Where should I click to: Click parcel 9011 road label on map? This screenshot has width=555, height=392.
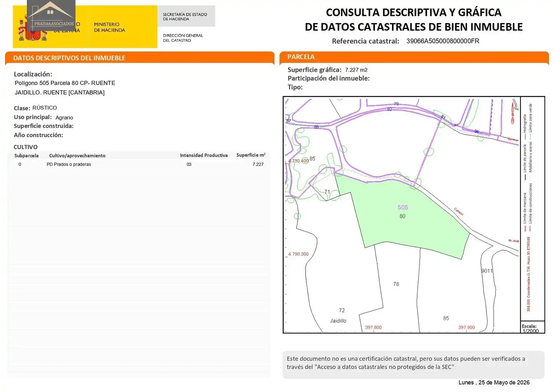pos(487,271)
